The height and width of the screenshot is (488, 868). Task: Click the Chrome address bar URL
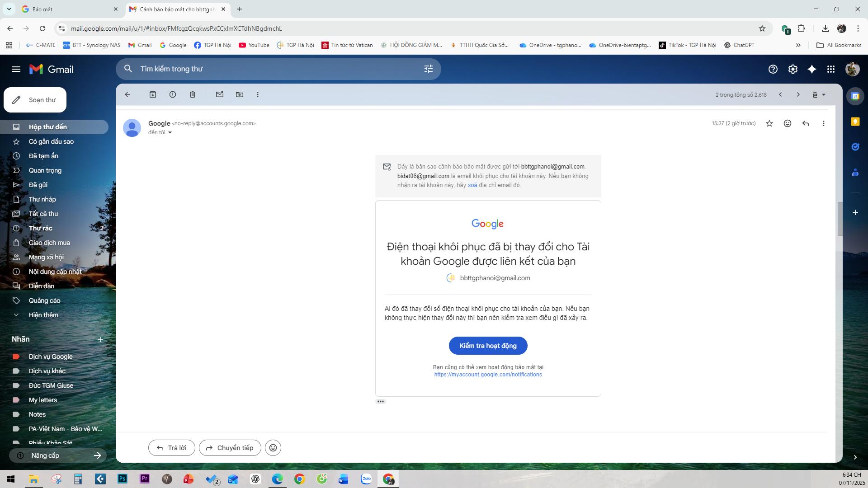click(176, 28)
